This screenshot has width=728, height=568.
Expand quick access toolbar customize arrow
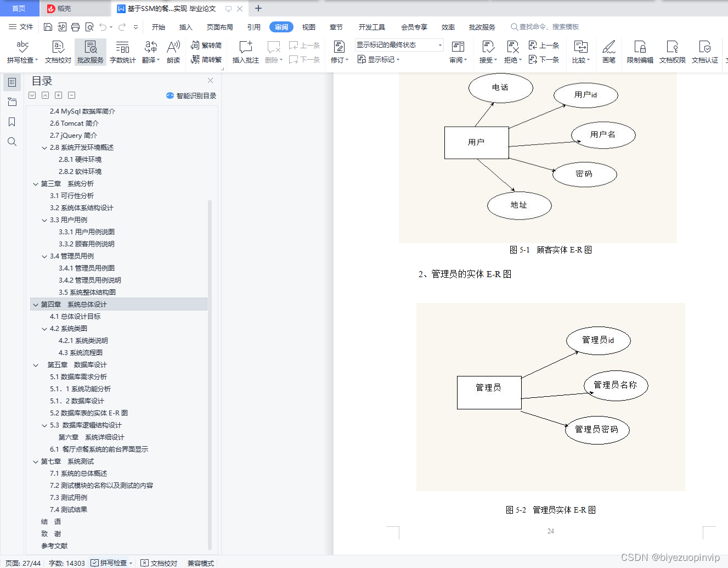click(x=136, y=27)
